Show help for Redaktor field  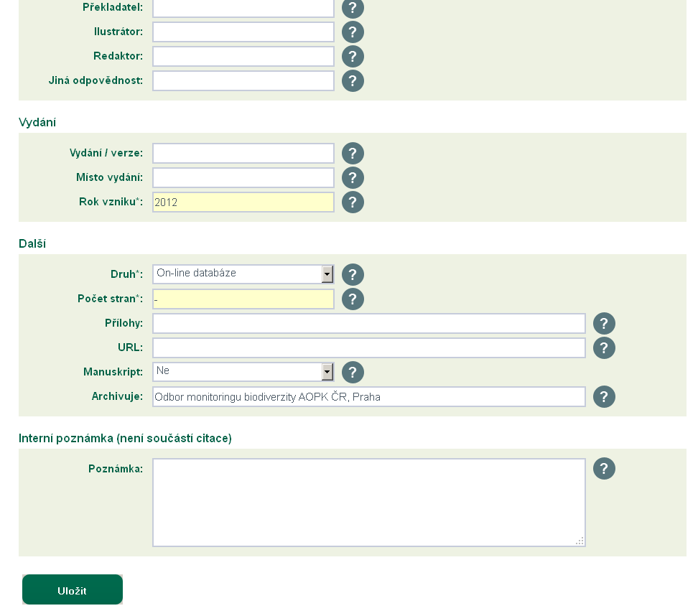coord(353,57)
